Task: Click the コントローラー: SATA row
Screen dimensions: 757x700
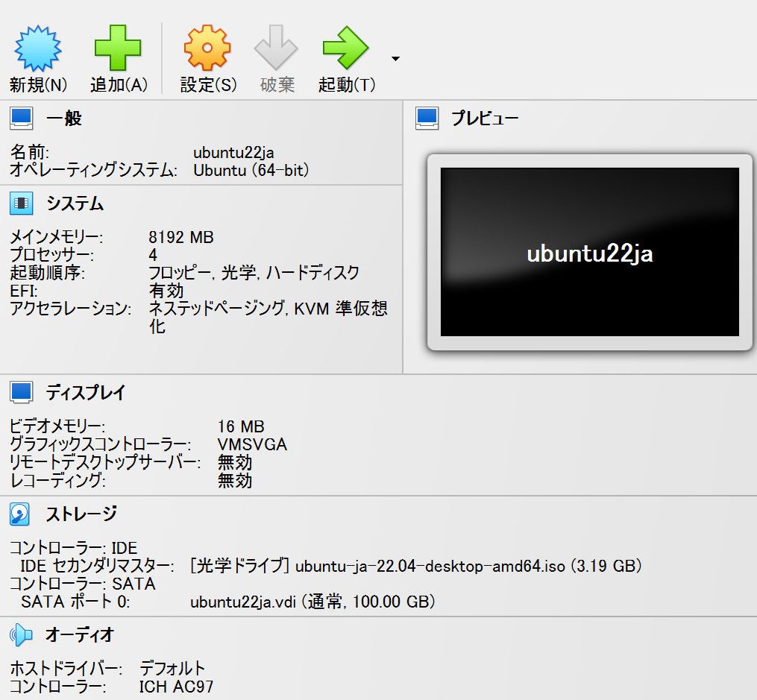Action: (83, 584)
